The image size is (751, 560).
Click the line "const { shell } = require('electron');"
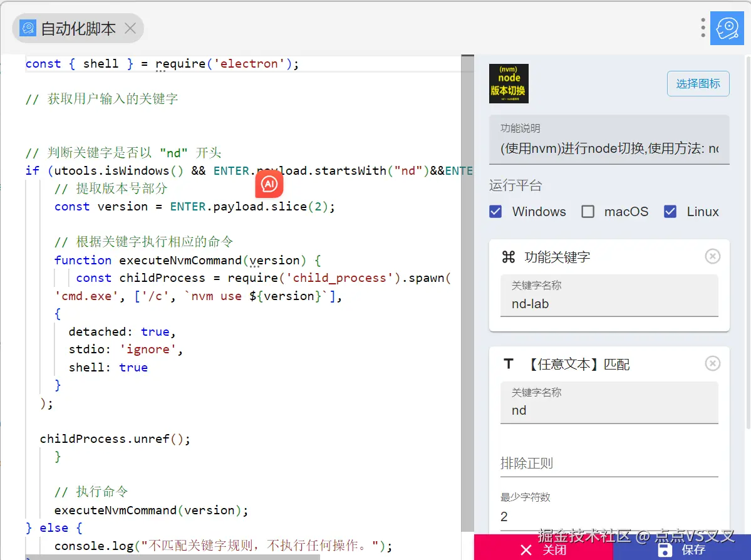click(162, 64)
